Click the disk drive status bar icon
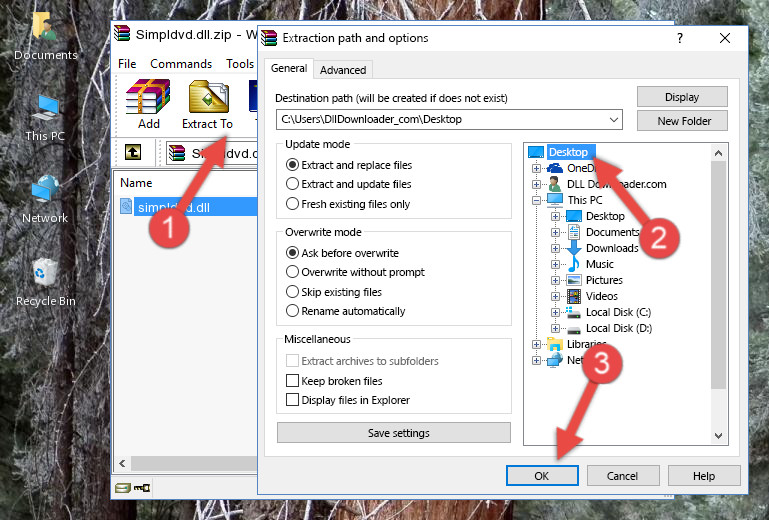 (123, 488)
